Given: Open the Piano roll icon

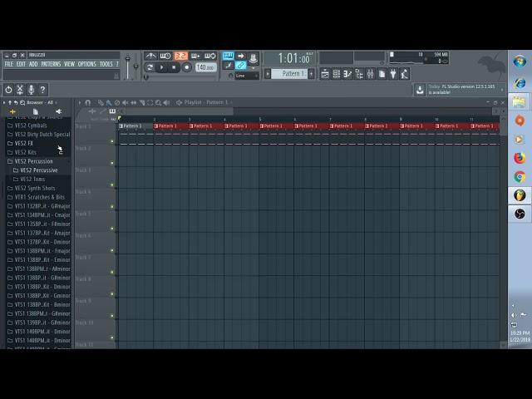Looking at the screenshot, I should tap(347, 74).
